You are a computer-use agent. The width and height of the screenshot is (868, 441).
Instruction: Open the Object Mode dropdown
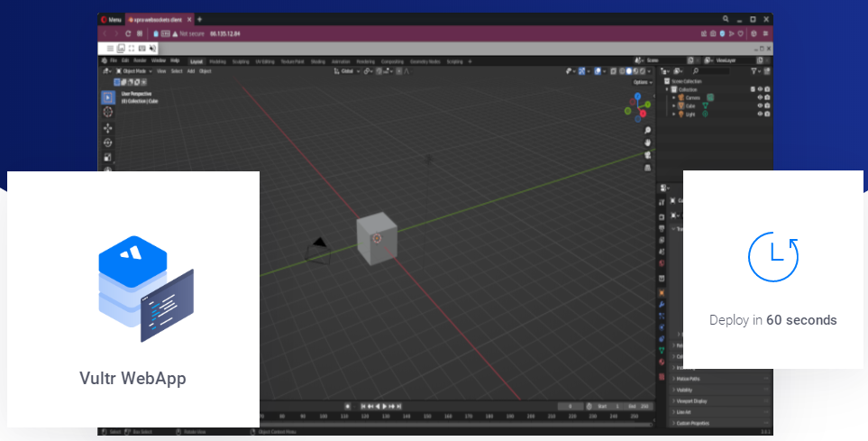point(134,70)
